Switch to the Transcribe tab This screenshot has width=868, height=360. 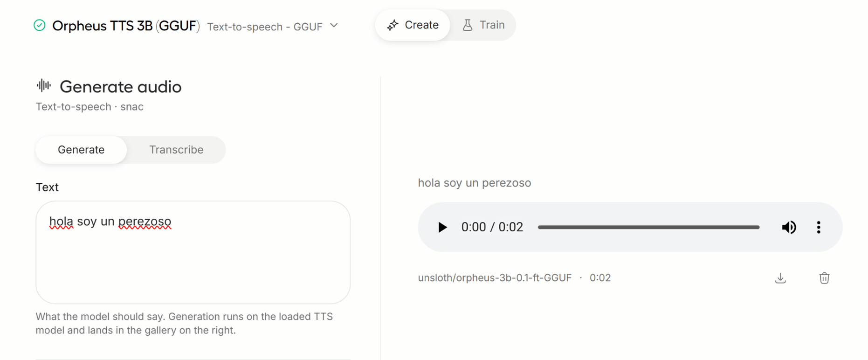176,150
